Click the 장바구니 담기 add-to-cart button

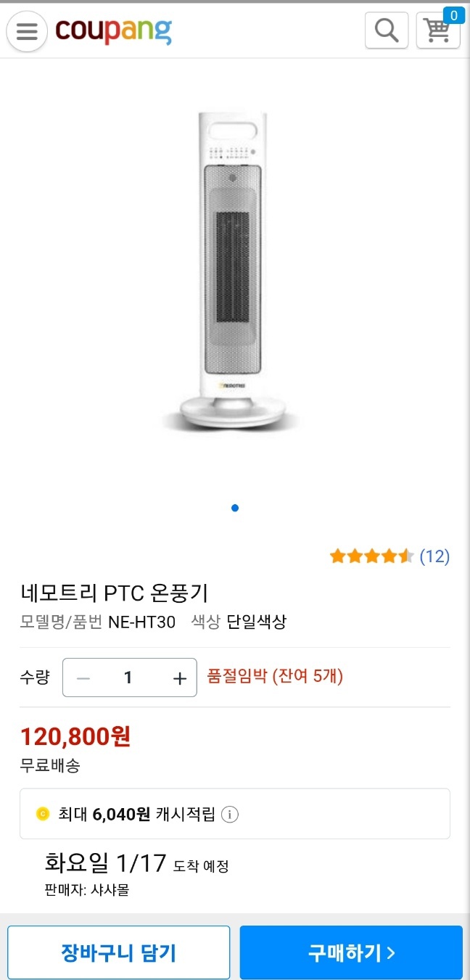(118, 952)
